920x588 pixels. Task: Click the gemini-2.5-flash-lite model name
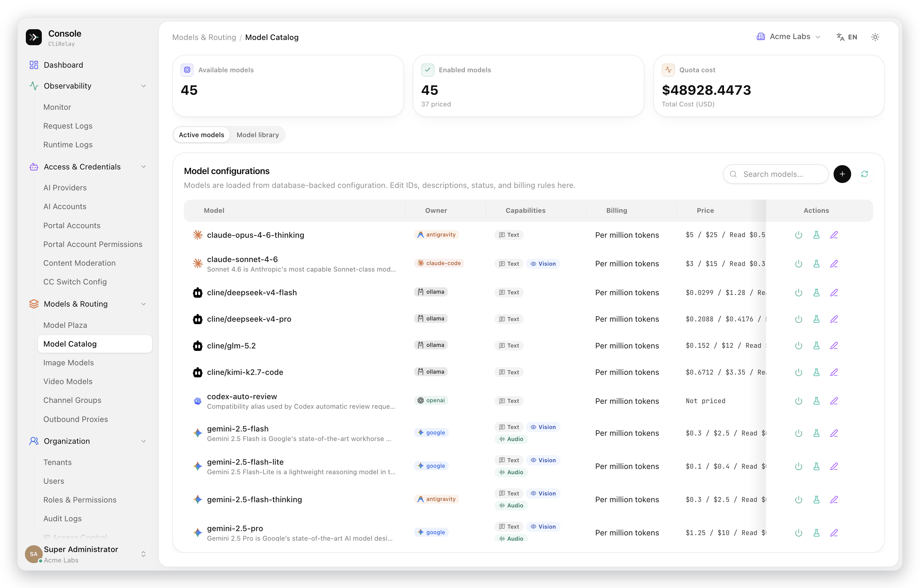245,462
